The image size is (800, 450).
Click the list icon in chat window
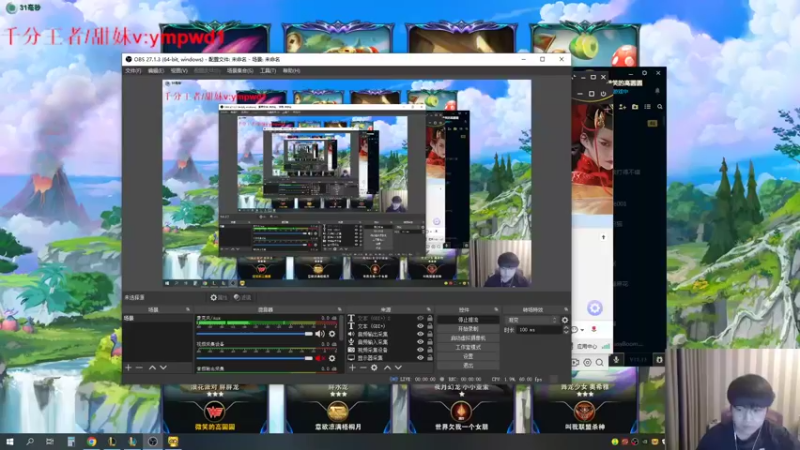click(x=647, y=107)
